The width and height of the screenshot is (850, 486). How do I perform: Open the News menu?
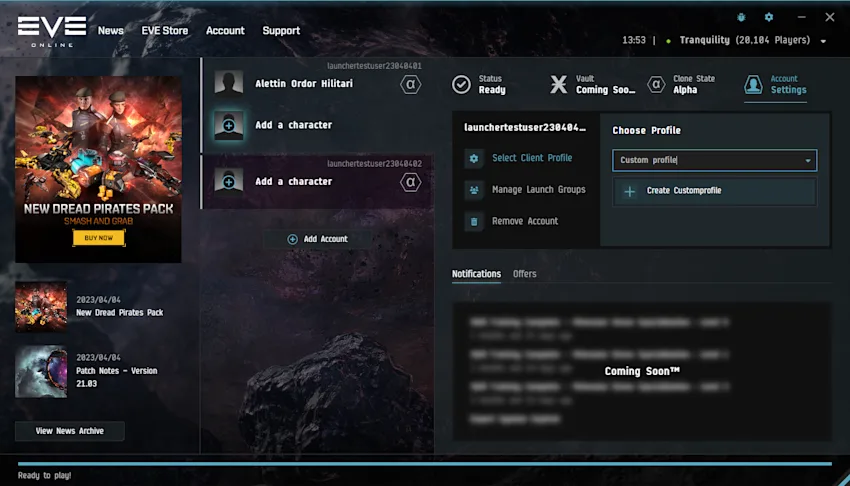coord(111,31)
